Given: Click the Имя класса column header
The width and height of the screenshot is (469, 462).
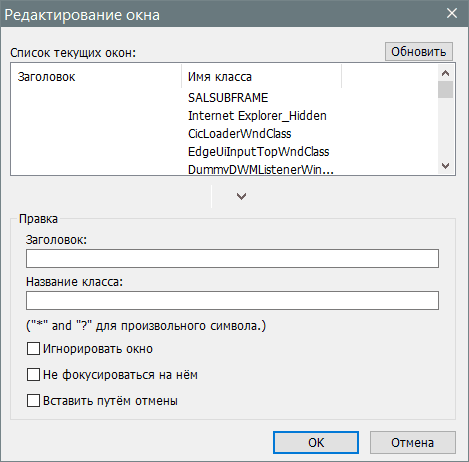Looking at the screenshot, I should (x=262, y=77).
